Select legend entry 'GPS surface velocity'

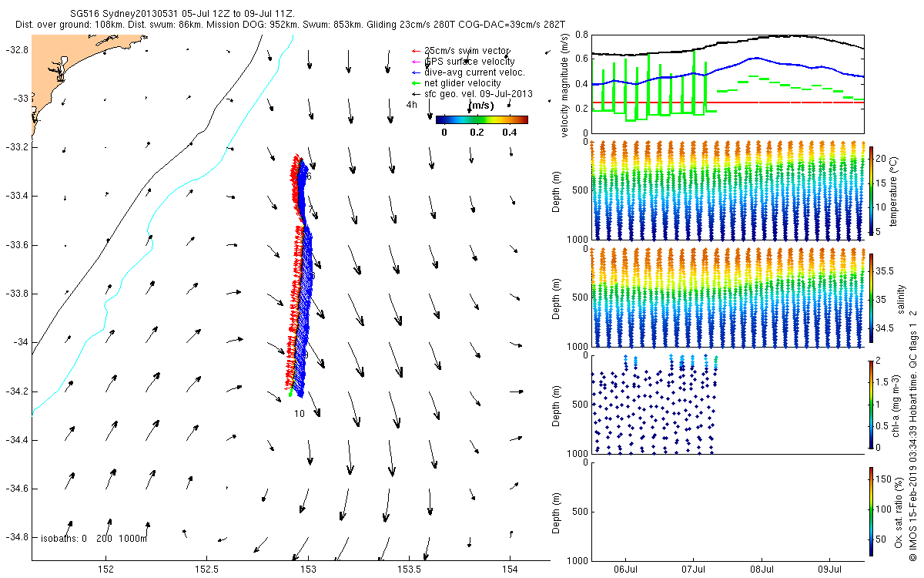coord(470,62)
